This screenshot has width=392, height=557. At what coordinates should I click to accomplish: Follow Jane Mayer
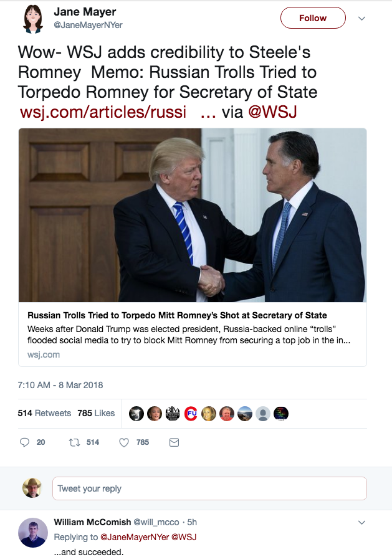tap(313, 18)
